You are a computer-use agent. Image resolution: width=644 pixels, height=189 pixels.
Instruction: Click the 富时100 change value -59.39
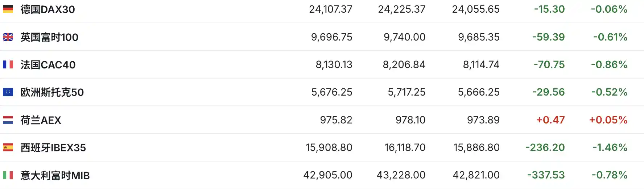pyautogui.click(x=548, y=37)
